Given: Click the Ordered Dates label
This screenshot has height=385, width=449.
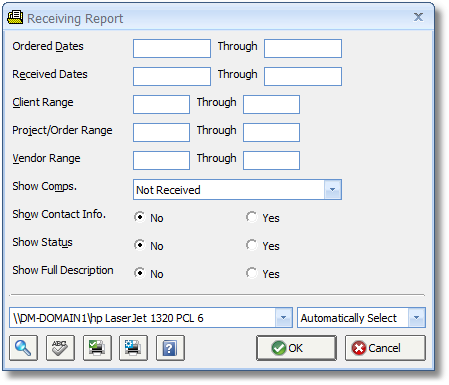Looking at the screenshot, I should (48, 46).
